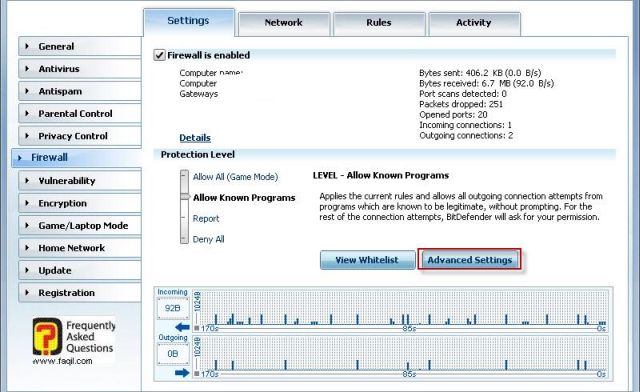640x392 pixels.
Task: Select the Firewall sidebar item
Action: 76,158
